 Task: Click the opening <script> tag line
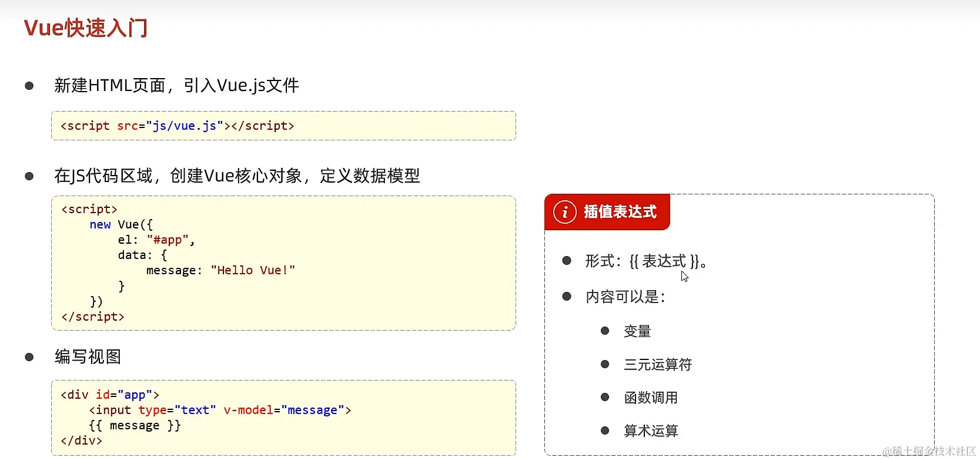tap(89, 209)
